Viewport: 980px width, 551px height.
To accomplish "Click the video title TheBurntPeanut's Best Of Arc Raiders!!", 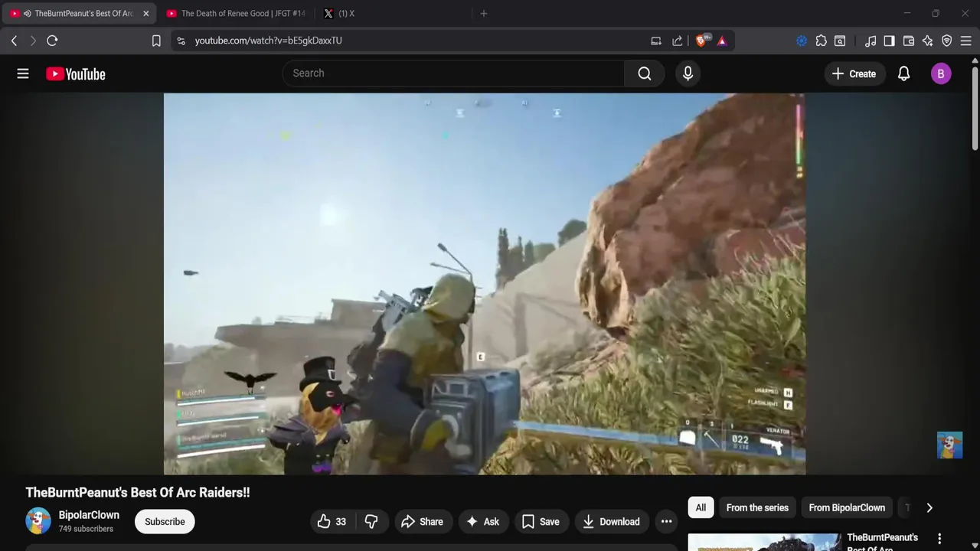I will (x=138, y=493).
